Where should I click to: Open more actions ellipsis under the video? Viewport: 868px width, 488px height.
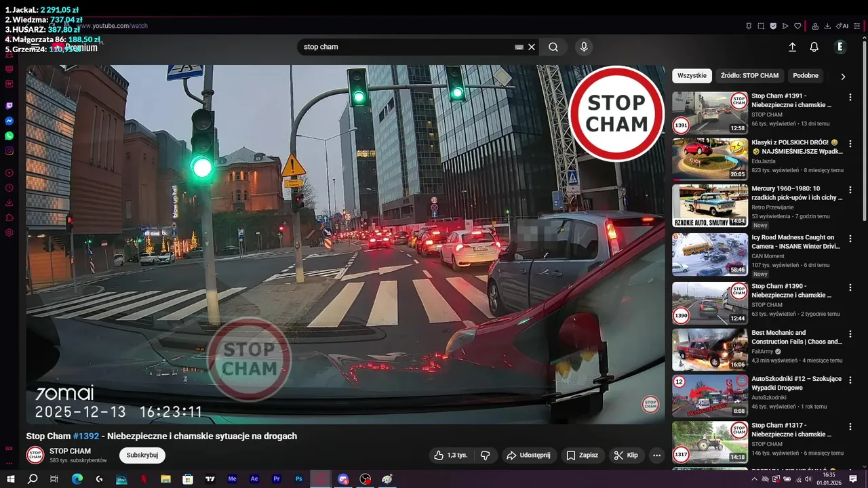coord(656,455)
